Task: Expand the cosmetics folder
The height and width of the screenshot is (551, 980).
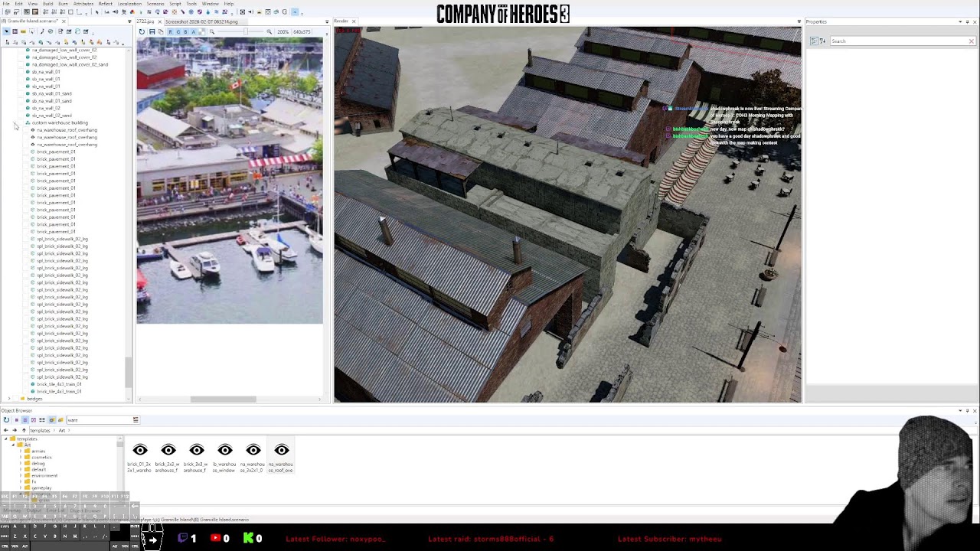Action: click(x=21, y=457)
